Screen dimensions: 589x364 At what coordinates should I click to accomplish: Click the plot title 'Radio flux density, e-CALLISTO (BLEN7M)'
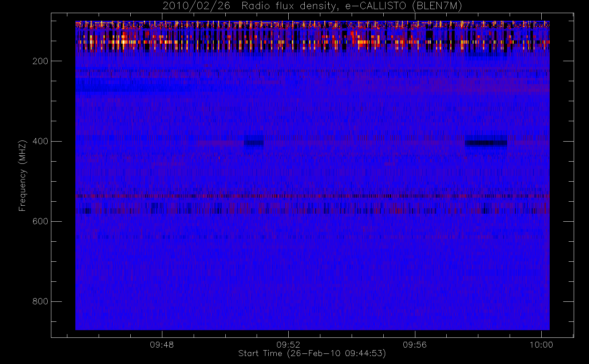click(x=352, y=6)
